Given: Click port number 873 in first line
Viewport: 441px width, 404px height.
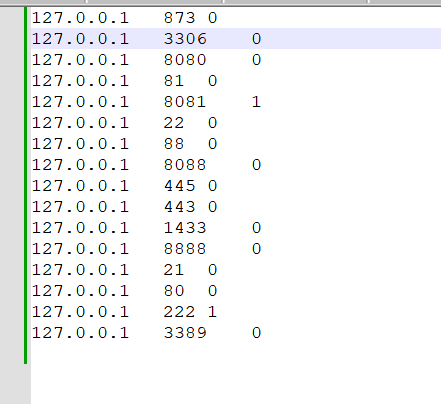Looking at the screenshot, I should click(179, 18).
